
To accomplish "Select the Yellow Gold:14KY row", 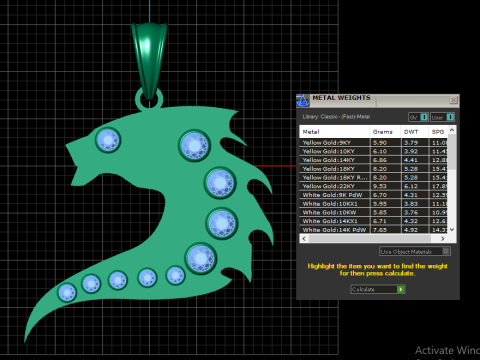I will point(373,160).
